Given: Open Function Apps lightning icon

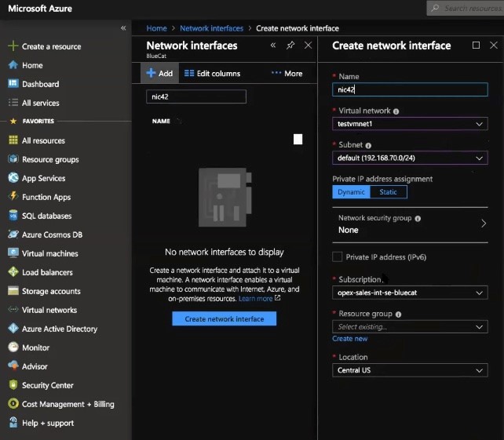Looking at the screenshot, I should tap(13, 197).
